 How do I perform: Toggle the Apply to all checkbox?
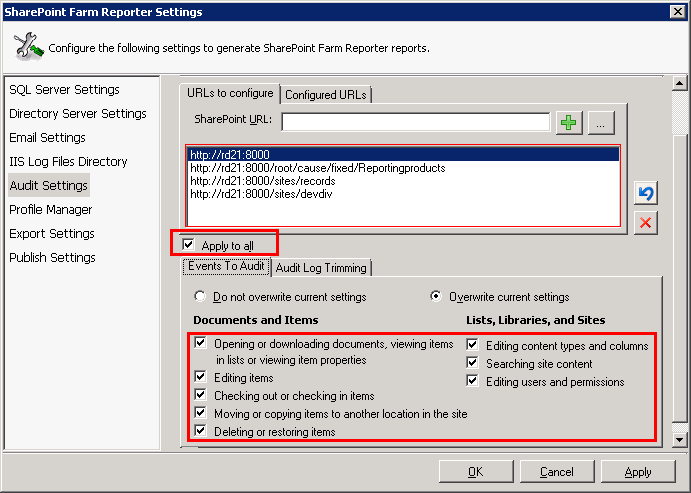[188, 244]
